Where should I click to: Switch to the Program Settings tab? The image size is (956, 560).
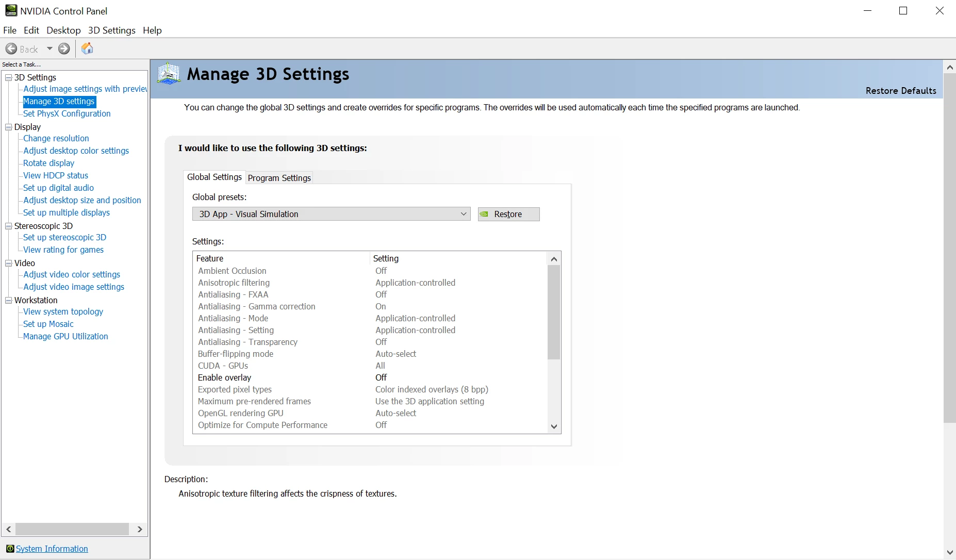pos(279,178)
